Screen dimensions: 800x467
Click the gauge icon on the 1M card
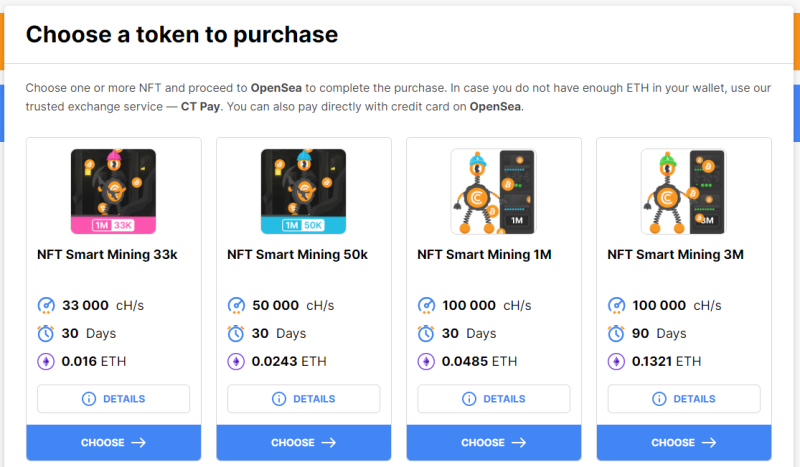coord(426,305)
